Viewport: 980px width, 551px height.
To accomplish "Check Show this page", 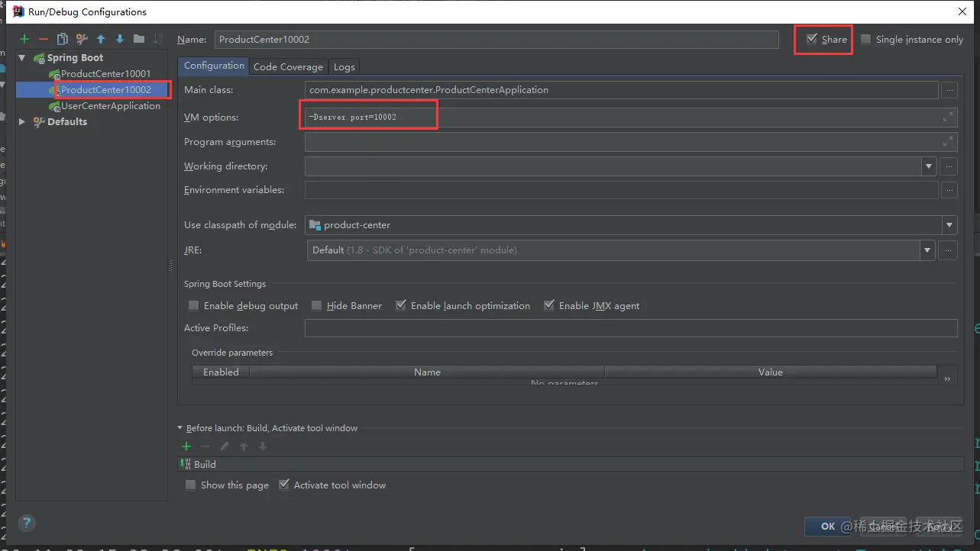I will pos(190,485).
